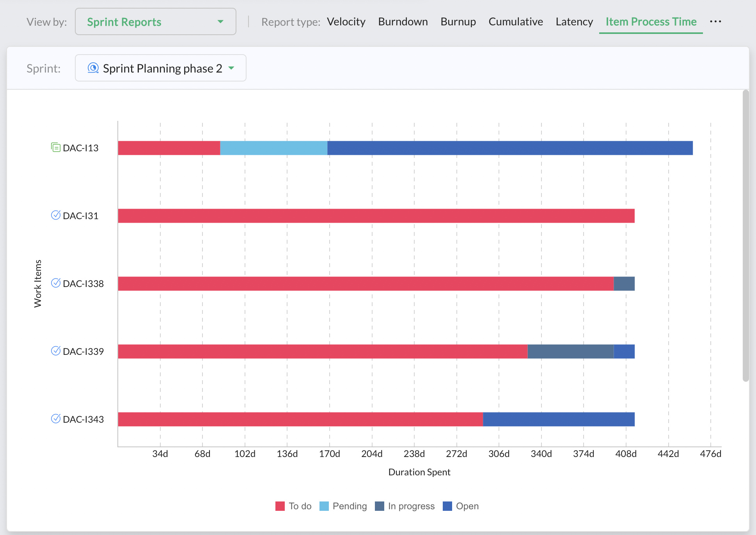Viewport: 756px width, 535px height.
Task: Click the DAC-I338 task check icon
Action: pos(56,283)
